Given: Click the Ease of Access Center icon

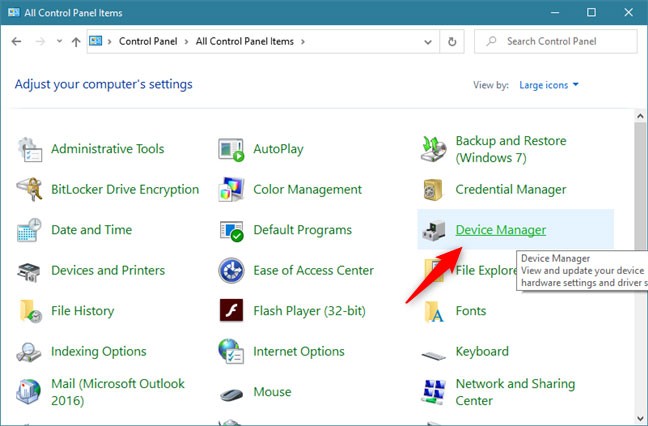Looking at the screenshot, I should 232,271.
